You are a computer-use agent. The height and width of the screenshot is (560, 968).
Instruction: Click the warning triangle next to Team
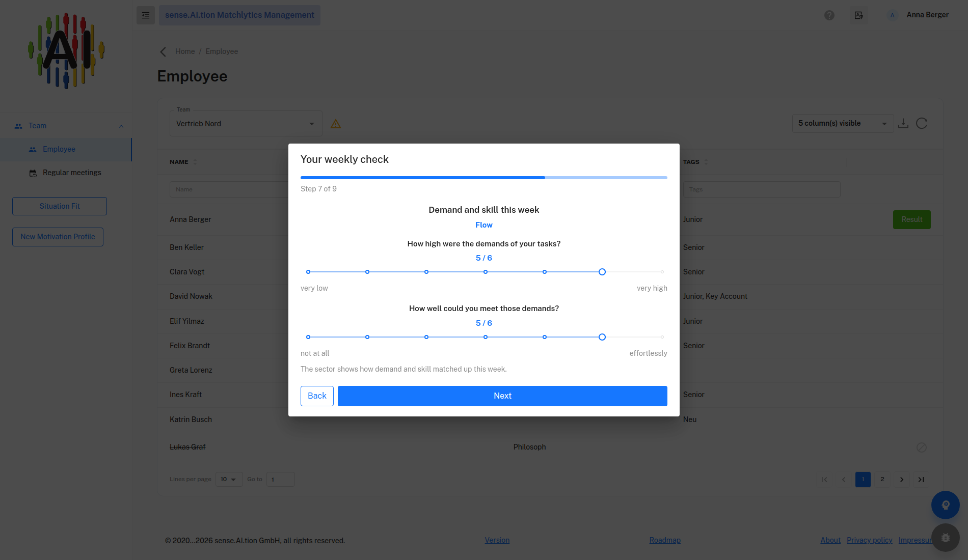point(336,124)
